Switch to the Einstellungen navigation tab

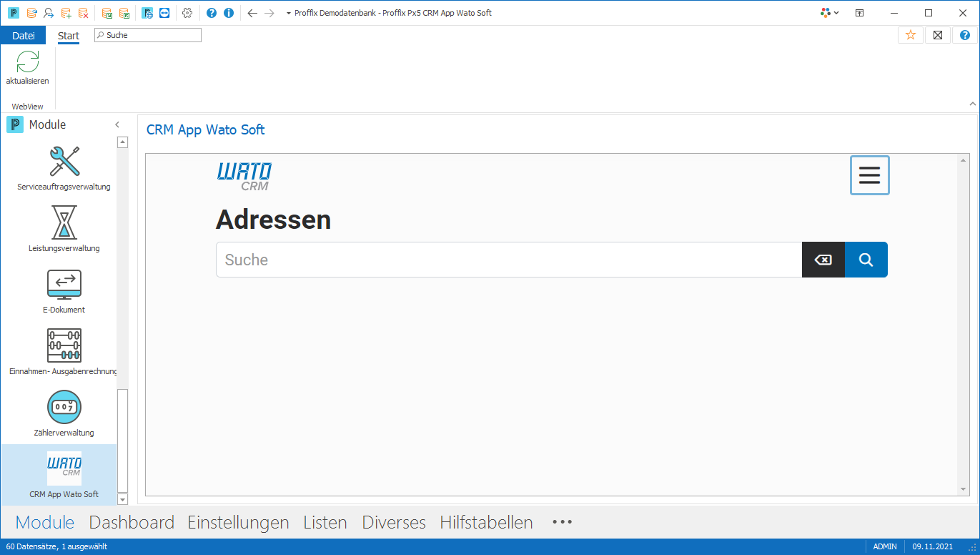[x=238, y=522]
